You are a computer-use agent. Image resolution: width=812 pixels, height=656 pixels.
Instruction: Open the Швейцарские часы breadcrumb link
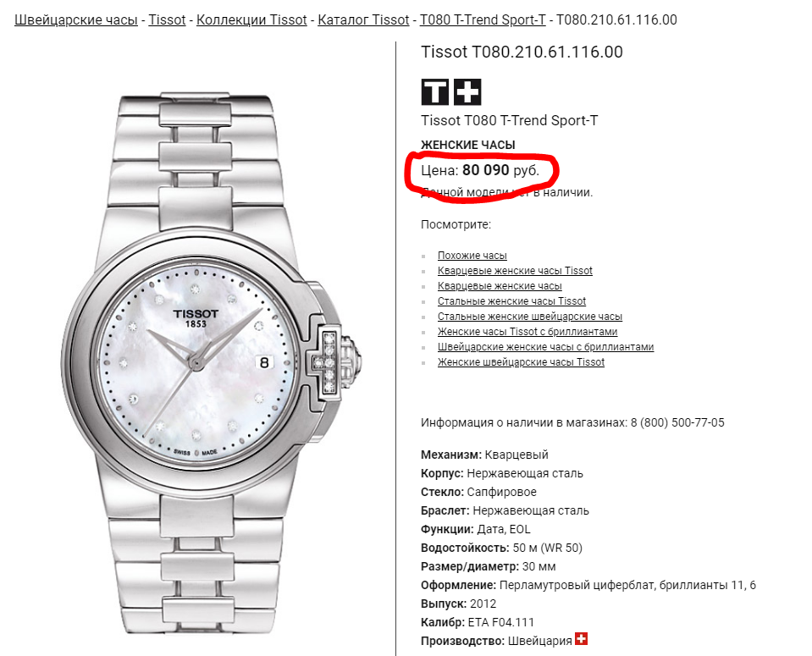76,20
